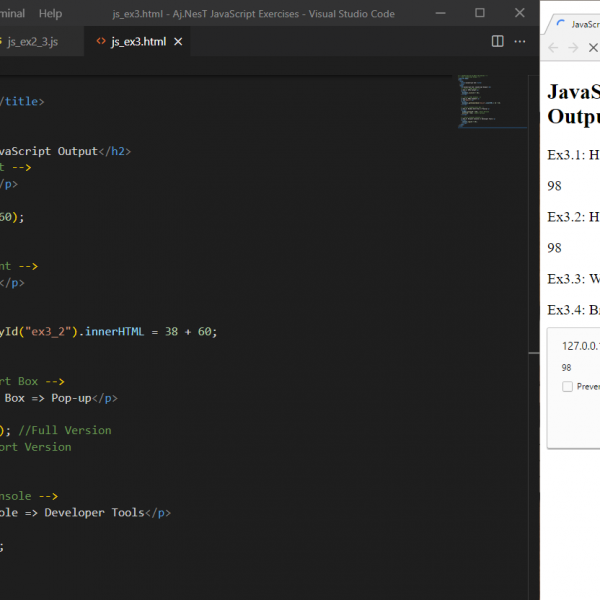Close the Visual Studio Code window

tap(520, 14)
